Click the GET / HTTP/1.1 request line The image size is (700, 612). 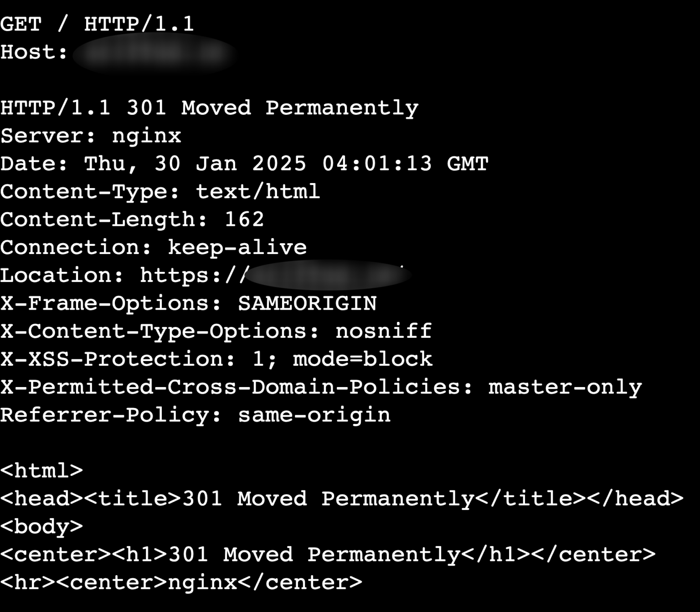[x=97, y=24]
